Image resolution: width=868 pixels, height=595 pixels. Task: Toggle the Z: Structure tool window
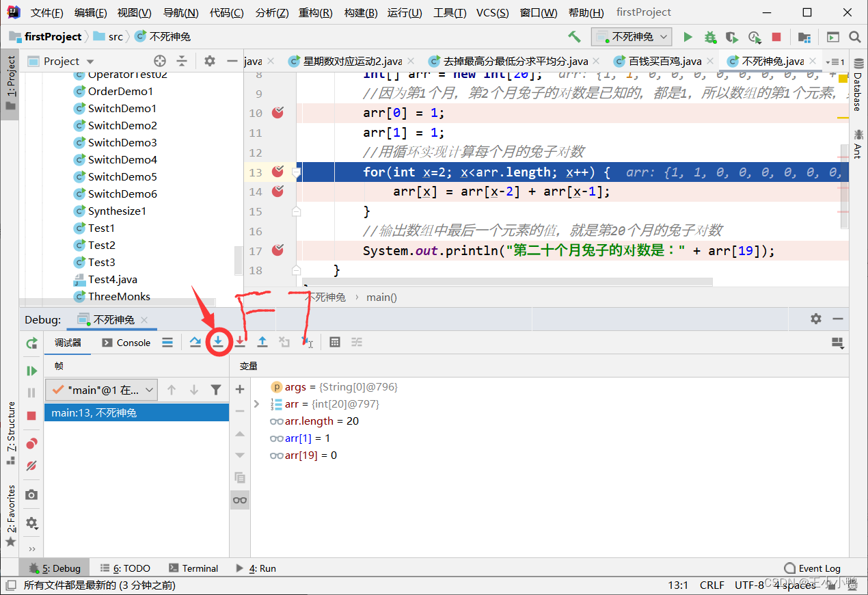pyautogui.click(x=10, y=434)
